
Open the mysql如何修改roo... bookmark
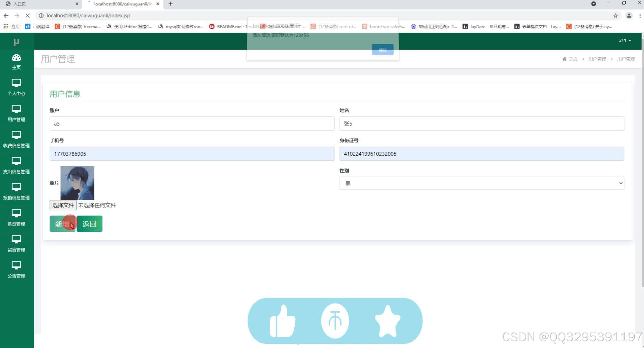(181, 26)
